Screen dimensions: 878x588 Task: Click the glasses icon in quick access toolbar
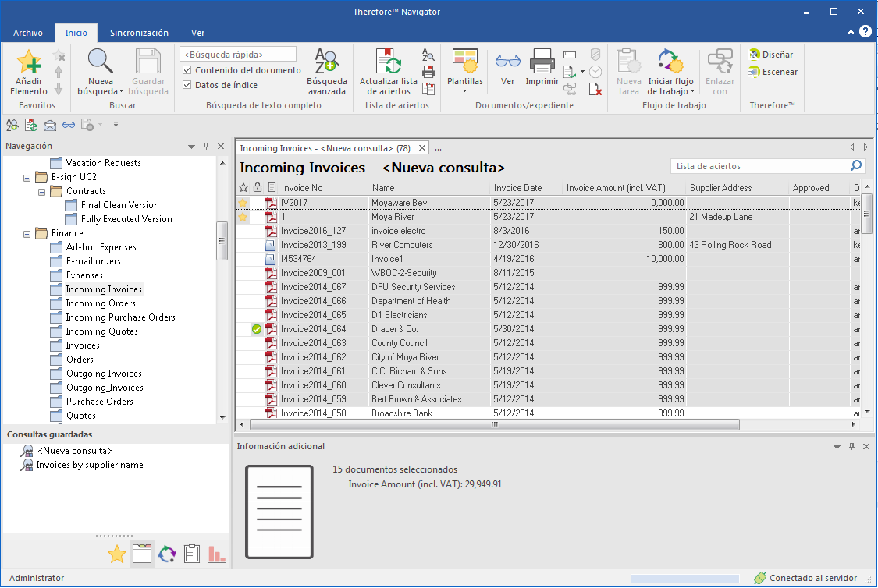[x=69, y=125]
